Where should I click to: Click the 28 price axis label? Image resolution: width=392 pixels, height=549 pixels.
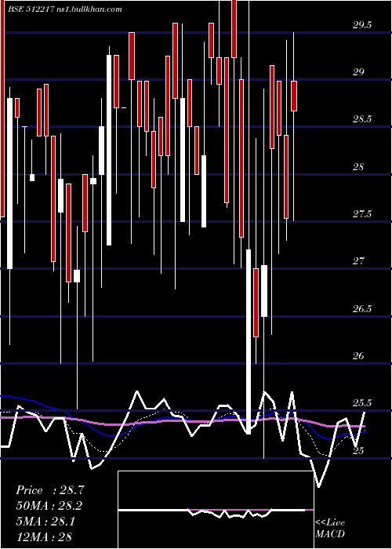(359, 166)
